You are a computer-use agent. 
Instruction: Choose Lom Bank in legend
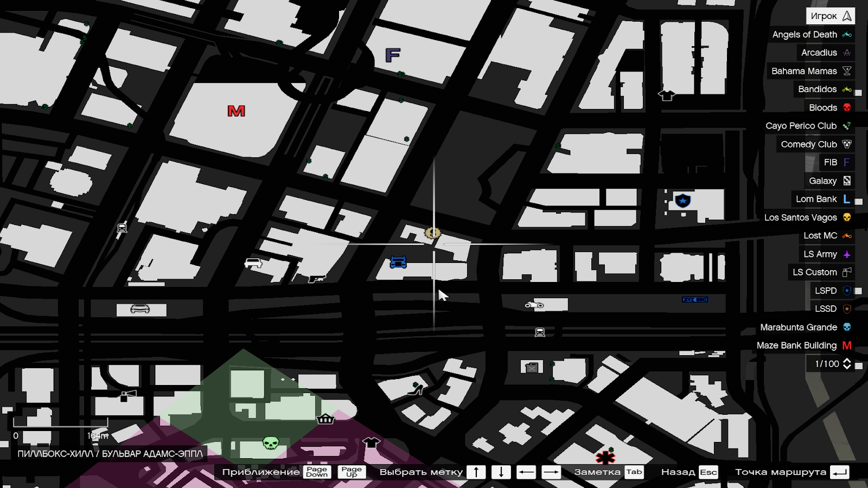point(823,199)
